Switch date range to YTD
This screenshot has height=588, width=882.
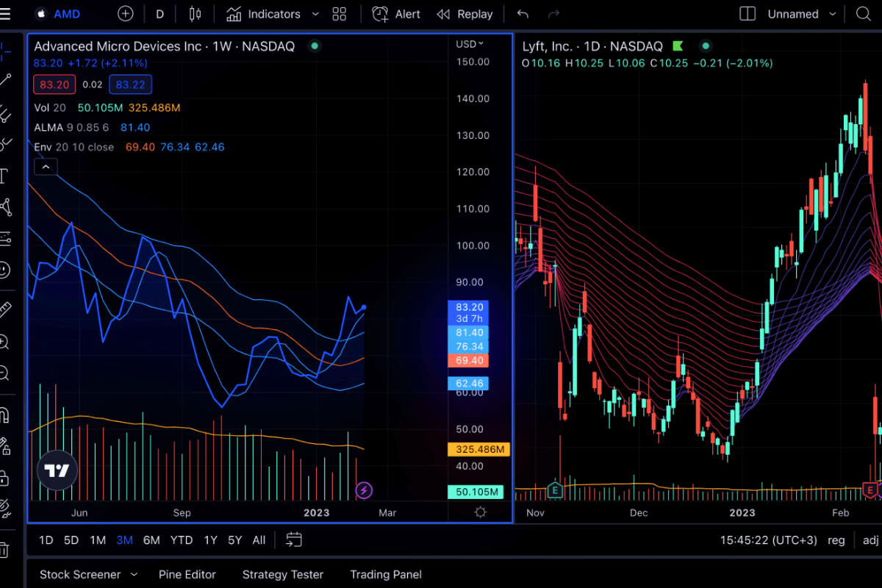(x=182, y=540)
